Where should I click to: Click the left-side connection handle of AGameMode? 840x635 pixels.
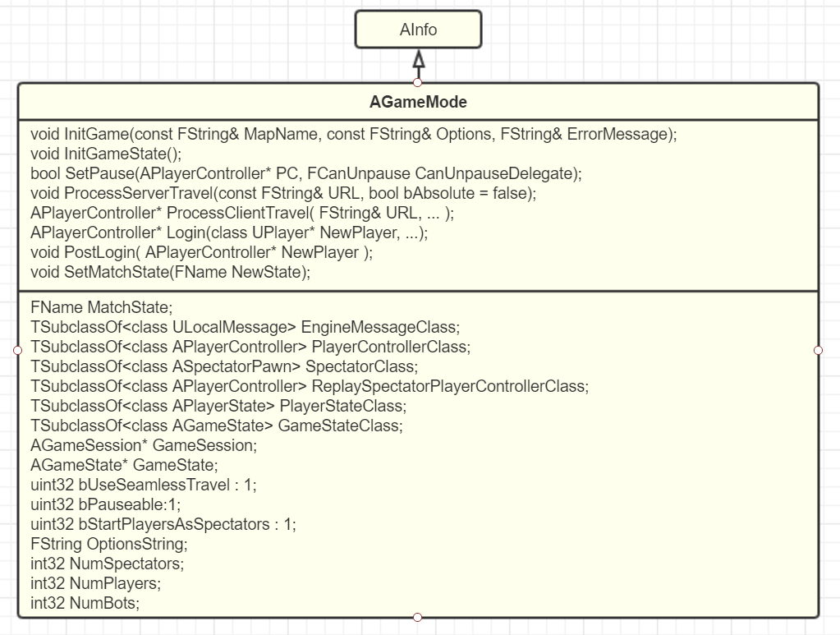[x=18, y=350]
